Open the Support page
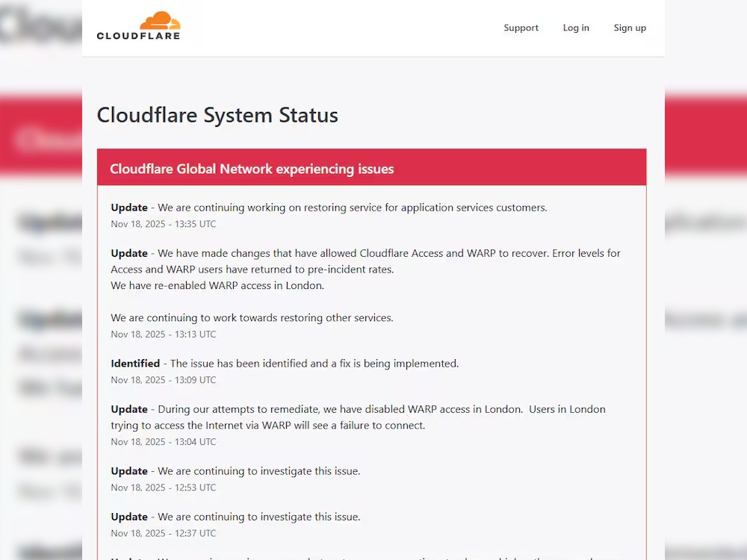Screen dimensions: 747x560 click(521, 28)
